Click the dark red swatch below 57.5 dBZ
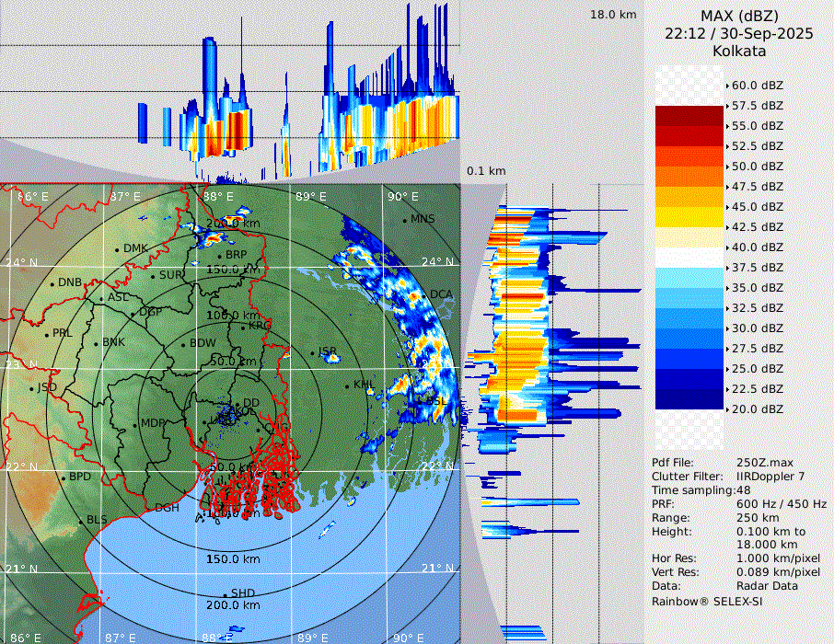Viewport: 834px width, 644px height. point(689,115)
